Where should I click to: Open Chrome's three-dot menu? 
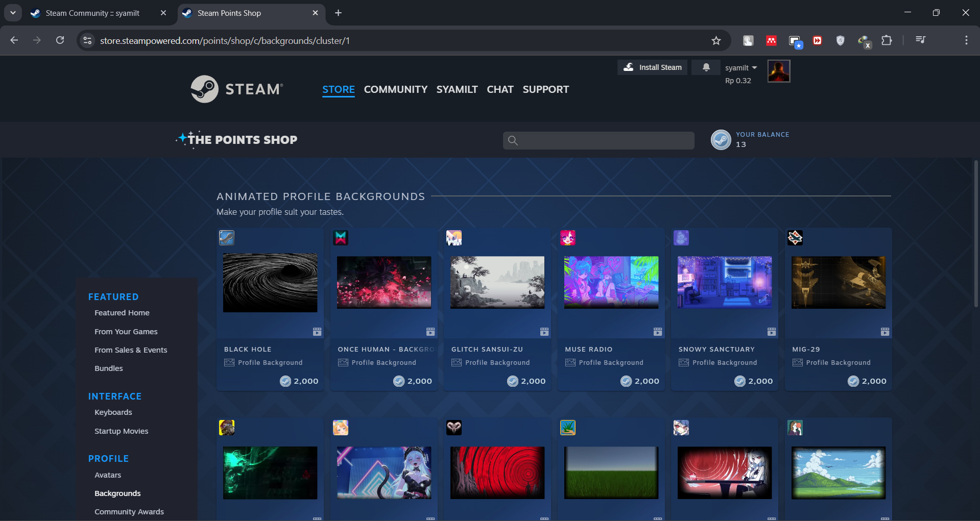point(966,40)
